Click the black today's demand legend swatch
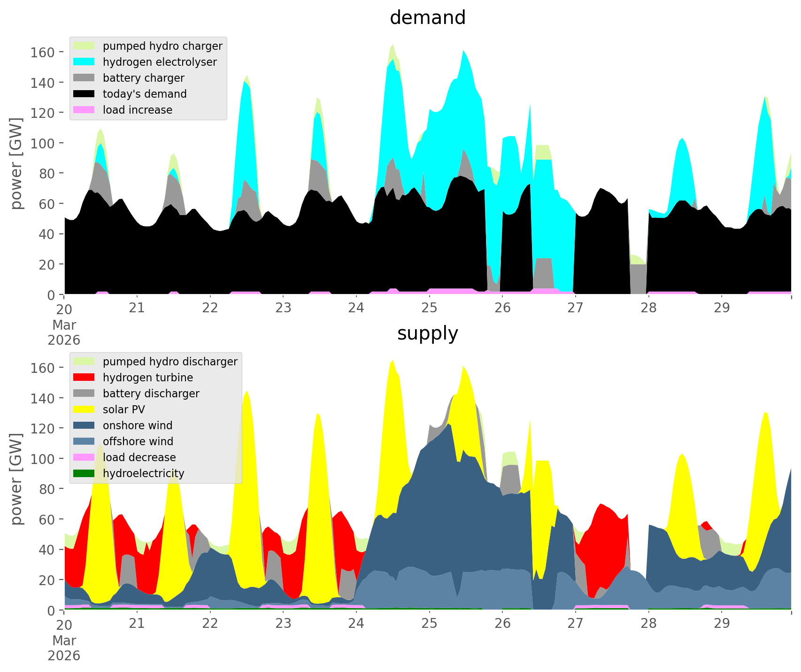The width and height of the screenshot is (801, 672). (84, 94)
